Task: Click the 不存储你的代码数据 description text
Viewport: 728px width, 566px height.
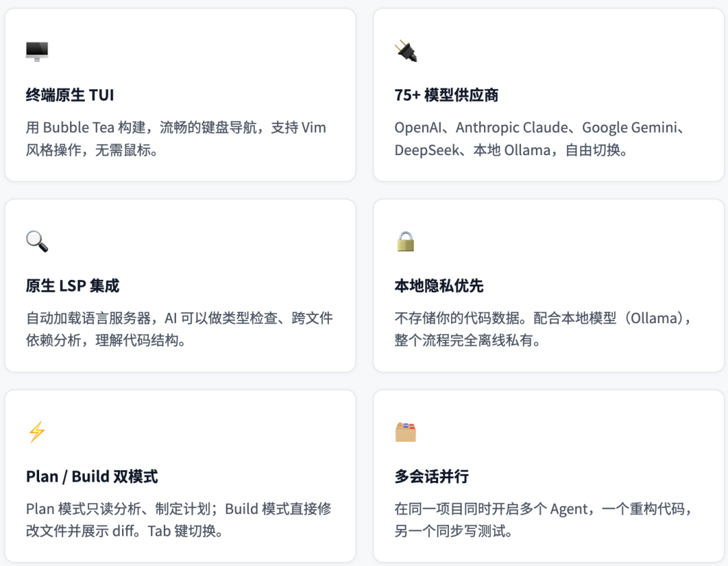Action: point(543,318)
